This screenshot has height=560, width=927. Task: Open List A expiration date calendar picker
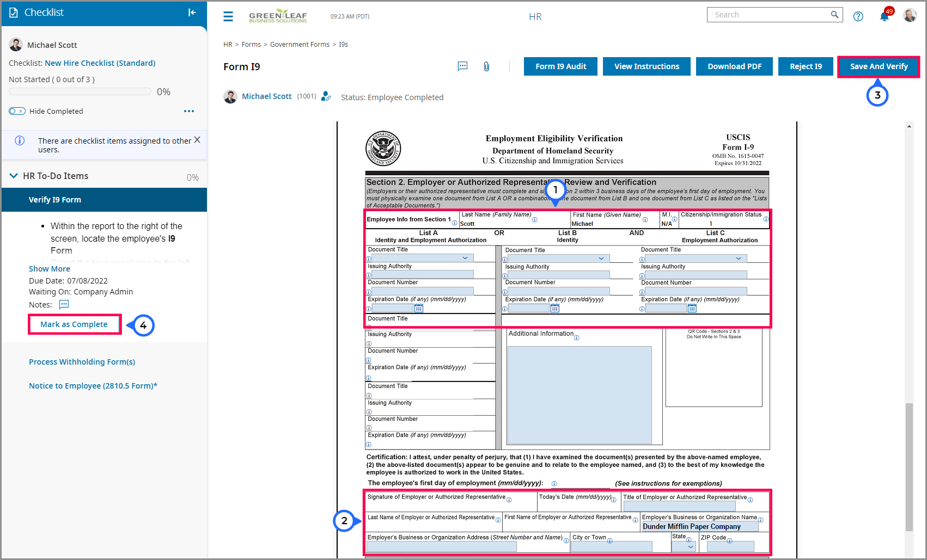coord(418,308)
